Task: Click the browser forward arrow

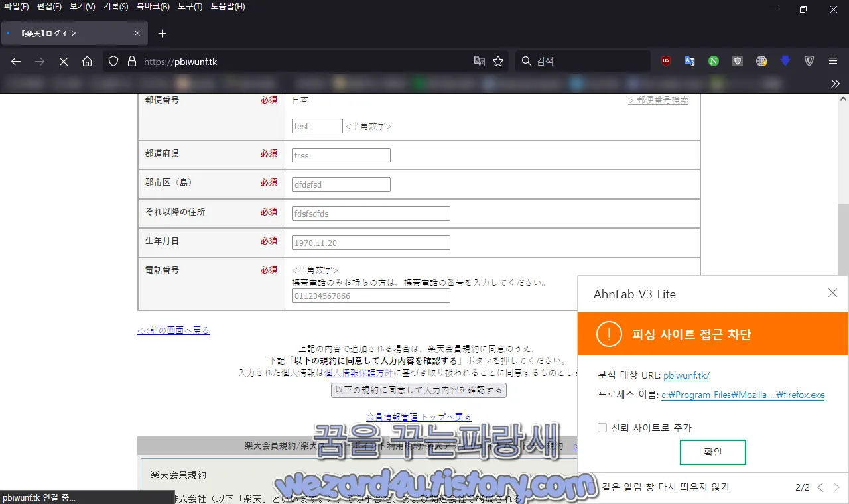Action: coord(40,61)
